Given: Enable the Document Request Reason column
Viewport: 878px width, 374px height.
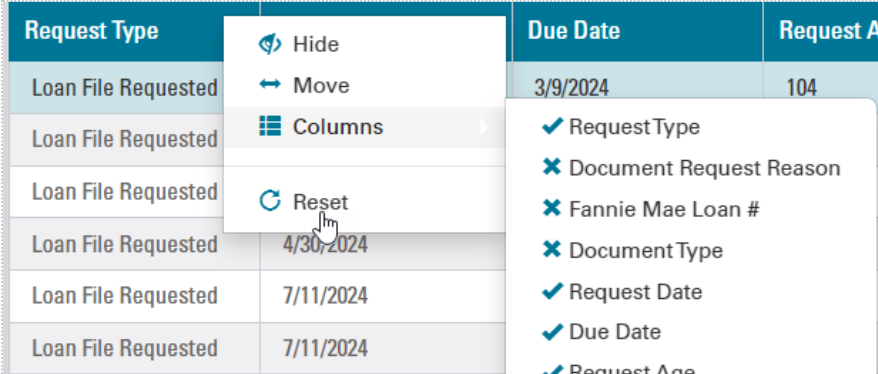Looking at the screenshot, I should pyautogui.click(x=552, y=167).
